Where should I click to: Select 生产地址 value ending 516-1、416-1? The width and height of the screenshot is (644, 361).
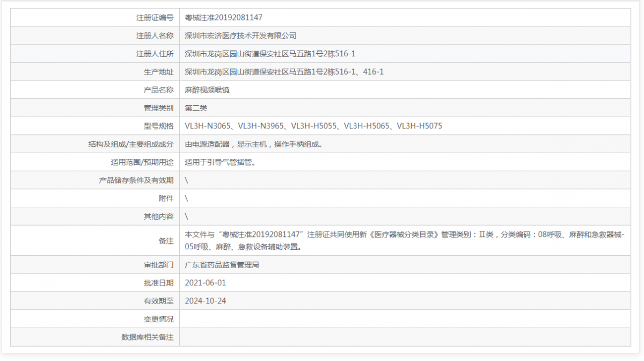tap(284, 72)
